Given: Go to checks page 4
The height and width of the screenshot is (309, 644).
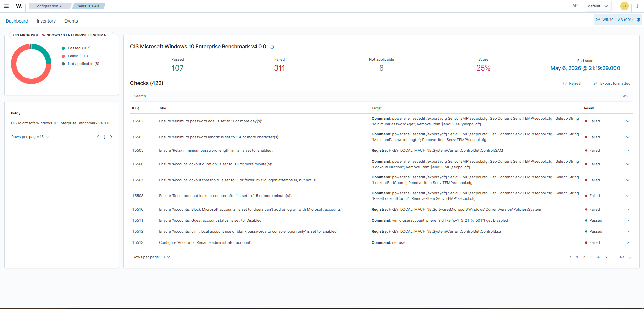Looking at the screenshot, I should coord(598,257).
